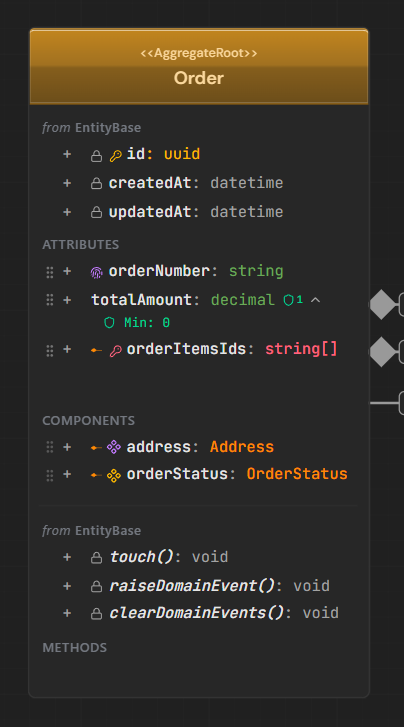Click the plus icon beside totalAmount

[x=67, y=300]
